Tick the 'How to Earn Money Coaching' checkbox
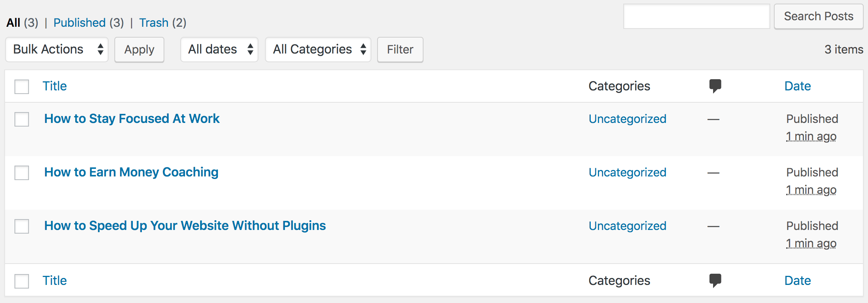868x303 pixels. 22,173
